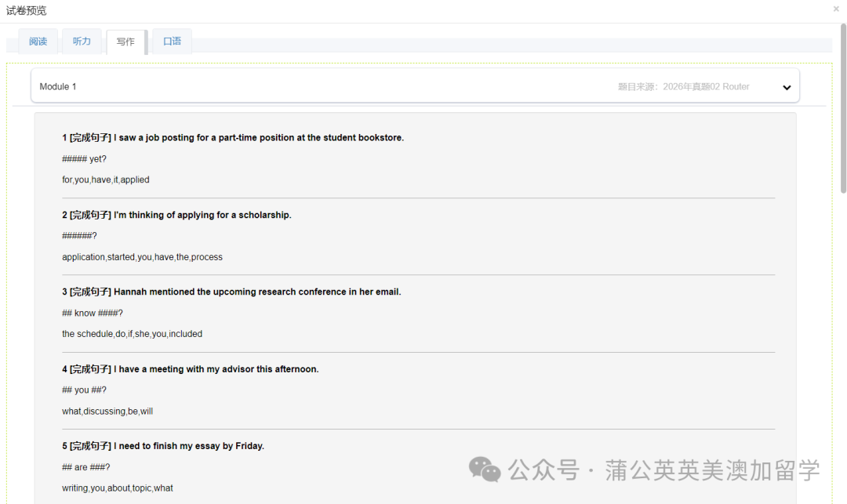
Task: Close the 试卷预览 dialog with X
Action: [x=836, y=9]
